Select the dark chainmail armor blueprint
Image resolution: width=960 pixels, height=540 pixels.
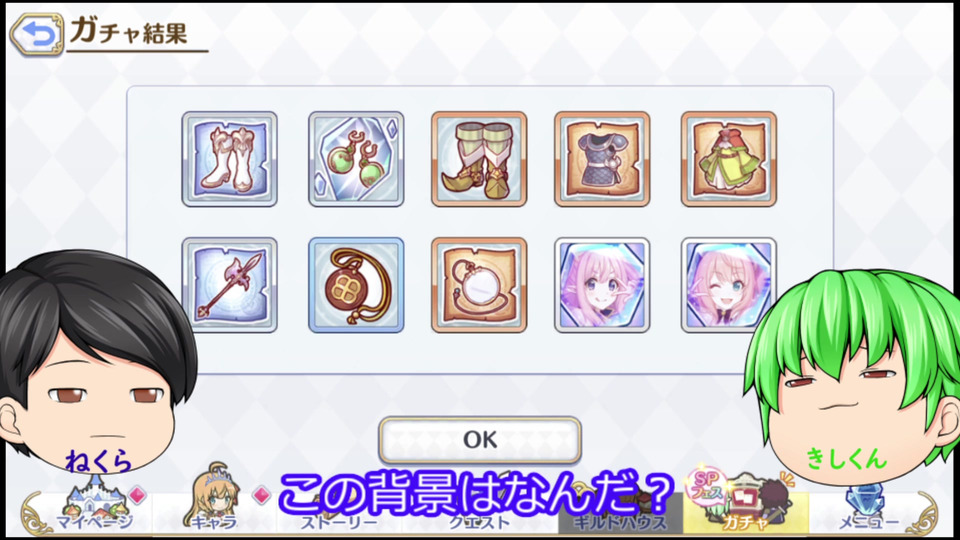point(602,159)
